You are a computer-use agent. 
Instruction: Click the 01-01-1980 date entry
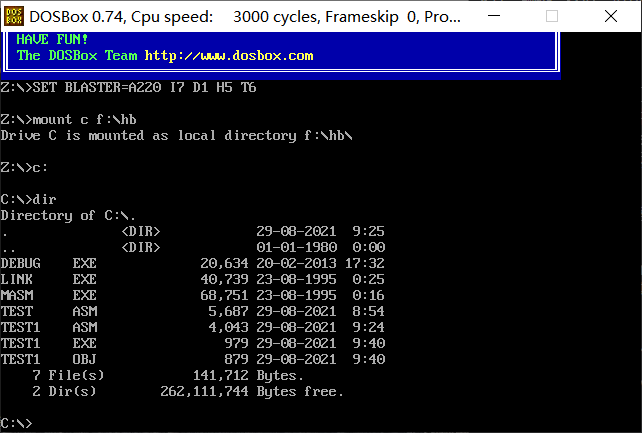click(296, 247)
